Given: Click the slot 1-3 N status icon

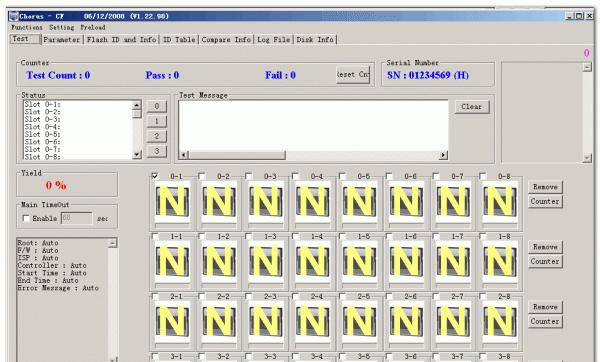Looking at the screenshot, I should (266, 261).
